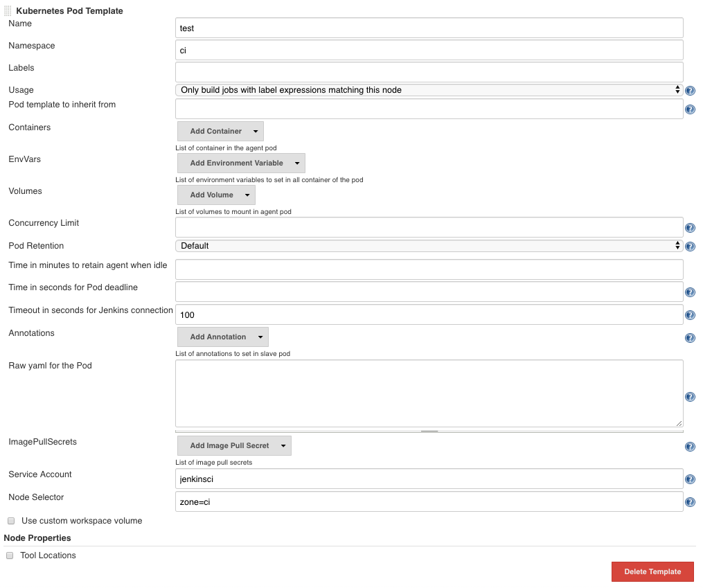Open help for Pod Retention
Viewport: 703px width, 588px height.
click(x=690, y=247)
